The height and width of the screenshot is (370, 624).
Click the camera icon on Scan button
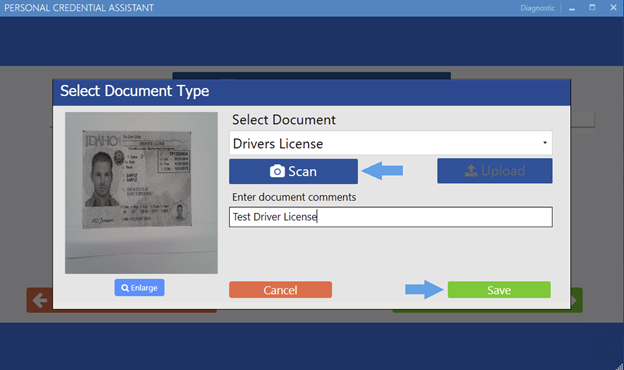point(277,171)
